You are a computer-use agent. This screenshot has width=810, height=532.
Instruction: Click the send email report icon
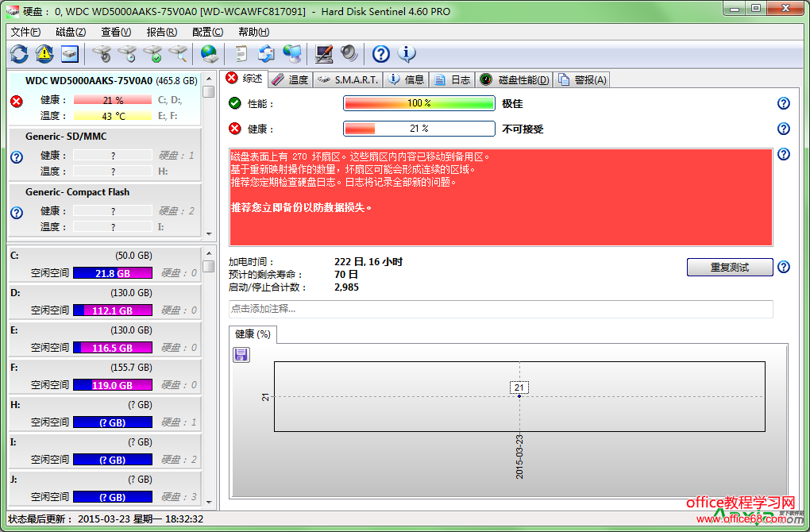267,54
